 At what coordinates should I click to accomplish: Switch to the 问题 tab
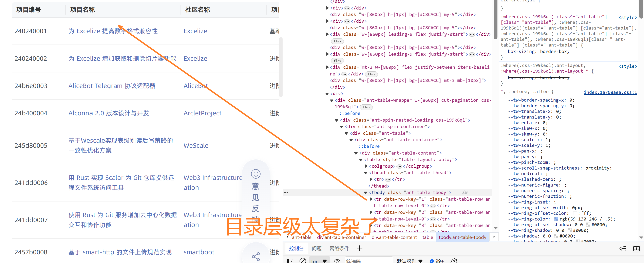(317, 248)
